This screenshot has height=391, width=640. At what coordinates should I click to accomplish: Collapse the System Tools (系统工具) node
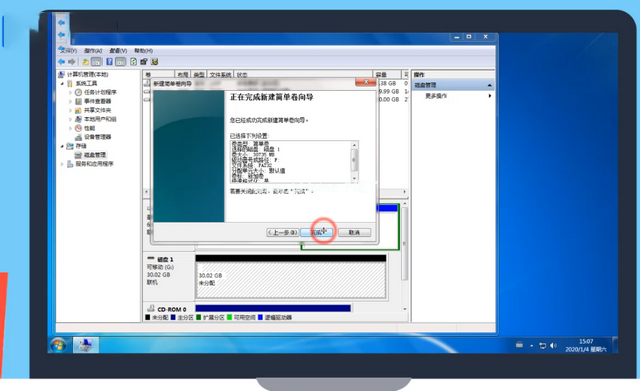pyautogui.click(x=62, y=84)
